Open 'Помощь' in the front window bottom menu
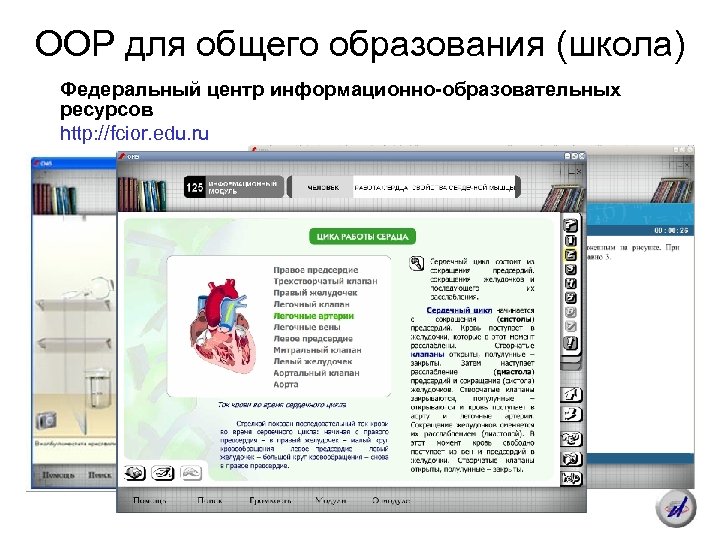The image size is (720, 540). [x=149, y=501]
